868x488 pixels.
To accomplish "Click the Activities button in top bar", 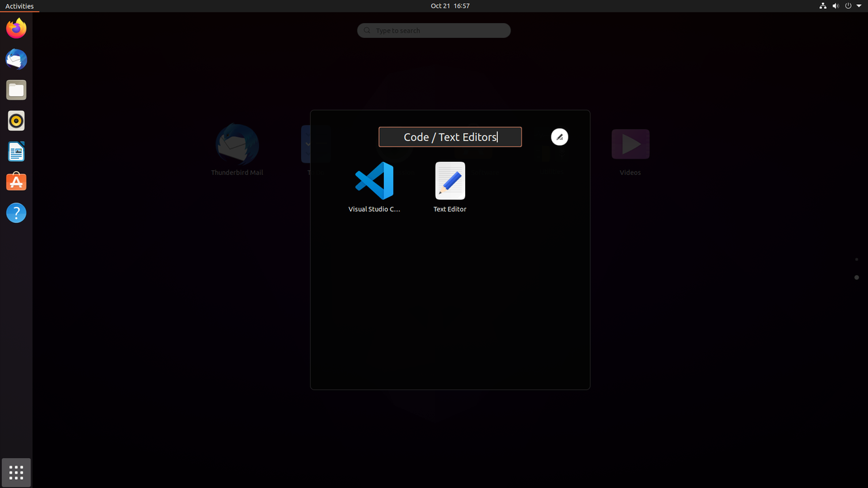I will pyautogui.click(x=19, y=6).
